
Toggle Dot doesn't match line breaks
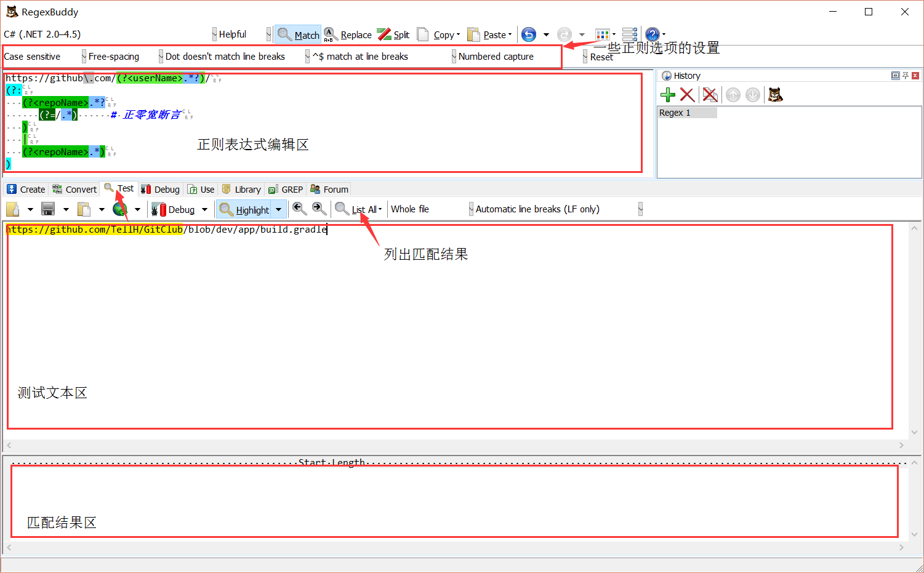coord(236,57)
